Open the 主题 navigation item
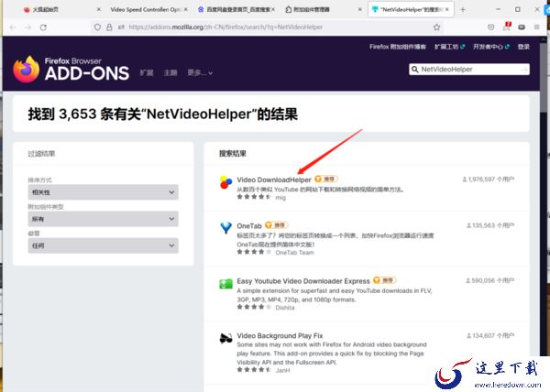 point(170,73)
